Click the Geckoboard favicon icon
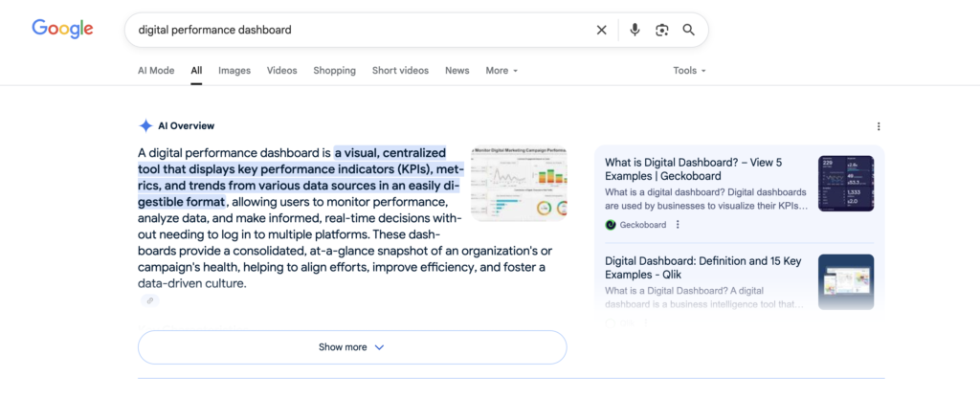This screenshot has height=399, width=980. coord(612,225)
